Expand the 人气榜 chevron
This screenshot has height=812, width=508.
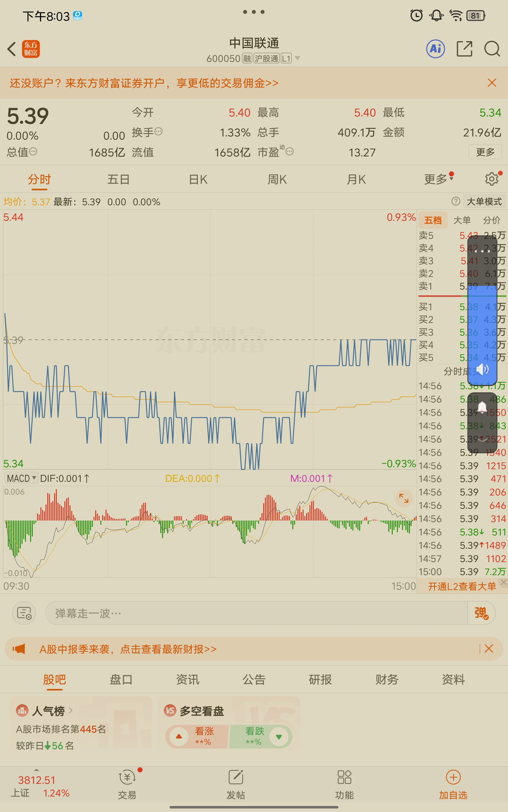click(70, 710)
